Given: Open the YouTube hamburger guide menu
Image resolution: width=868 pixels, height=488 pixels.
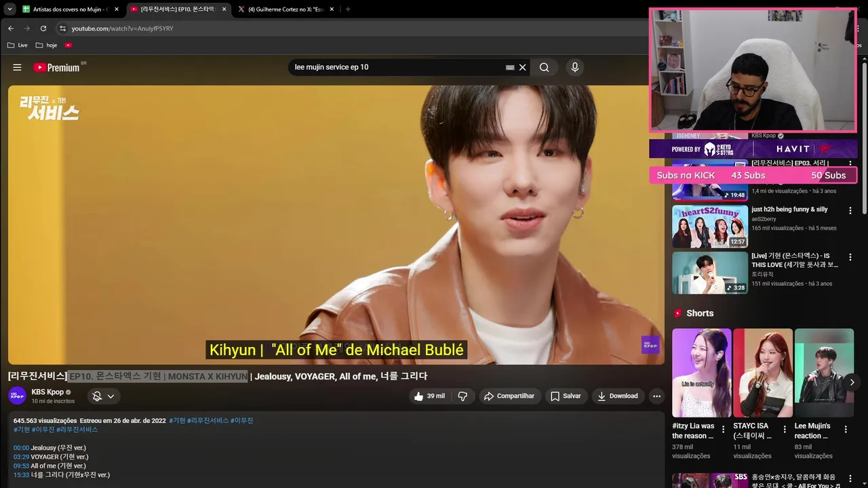Looking at the screenshot, I should point(17,67).
